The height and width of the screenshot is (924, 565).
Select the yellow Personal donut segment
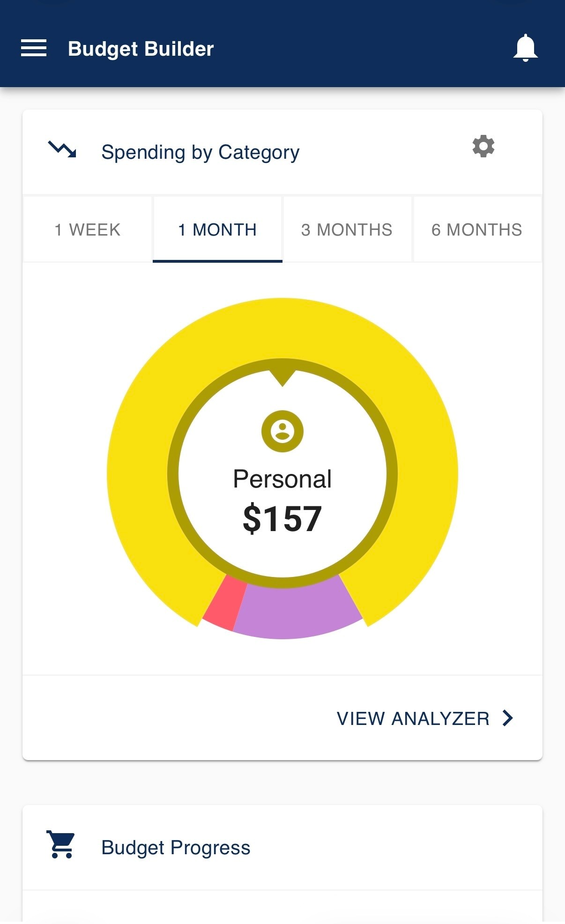coord(282,328)
